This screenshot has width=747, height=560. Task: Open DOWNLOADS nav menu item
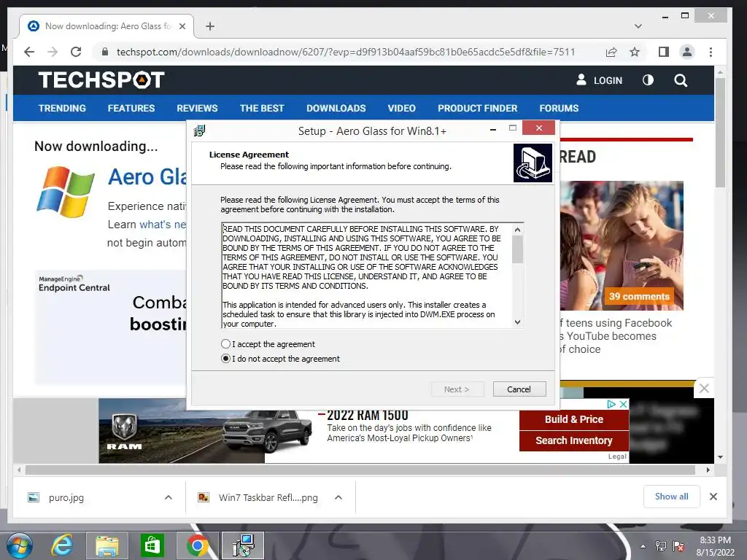pos(336,108)
